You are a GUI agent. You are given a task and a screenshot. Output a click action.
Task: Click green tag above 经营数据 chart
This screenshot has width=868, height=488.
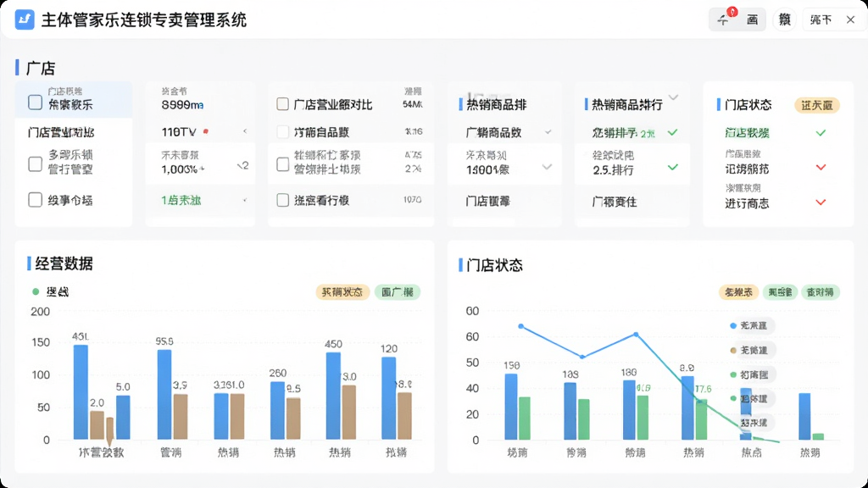coord(398,292)
